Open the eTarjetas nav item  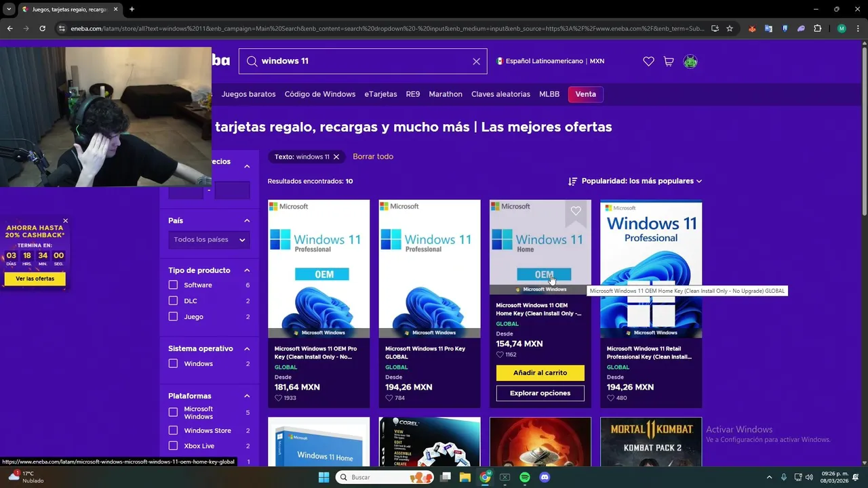point(380,94)
